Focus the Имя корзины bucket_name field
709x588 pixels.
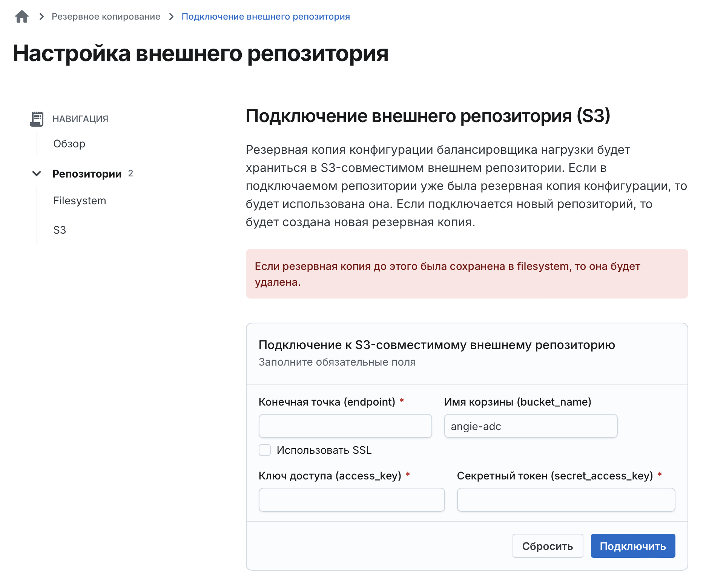pos(531,426)
